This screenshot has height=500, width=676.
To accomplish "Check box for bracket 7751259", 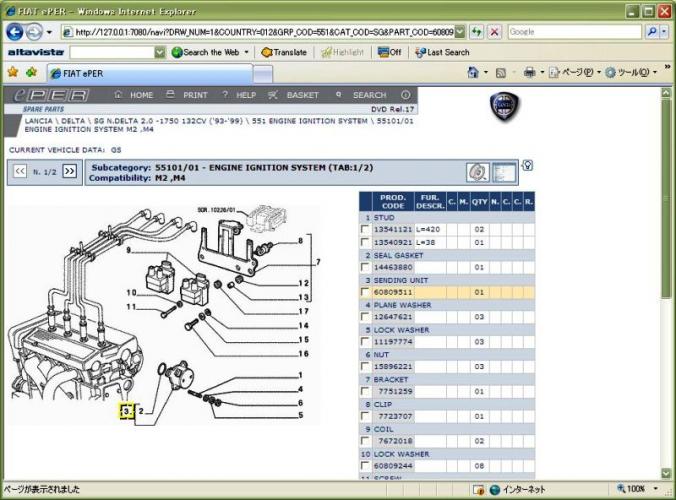I will pos(365,391).
